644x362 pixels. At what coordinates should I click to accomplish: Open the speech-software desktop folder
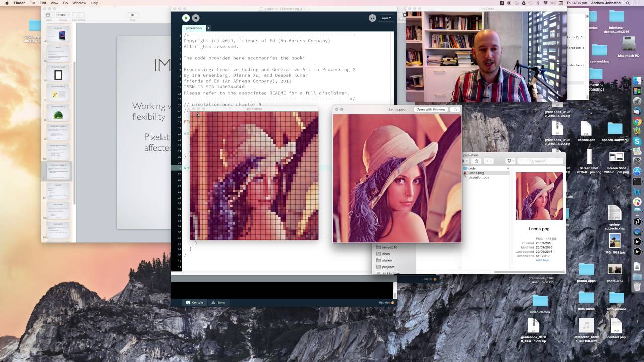point(615,132)
